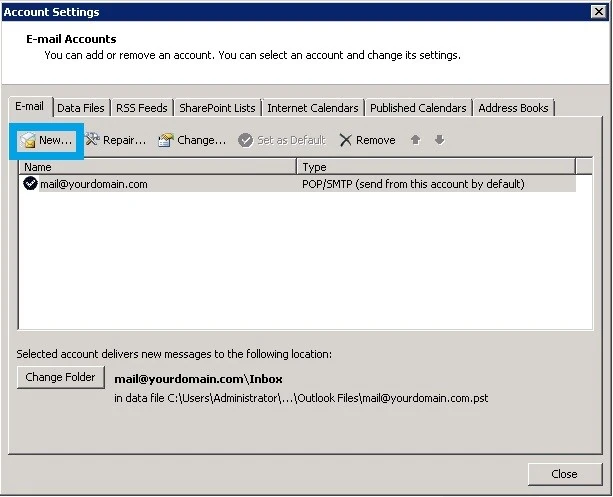Screen dimensions: 613x497
Task: Click default-account checkmark icon beside mail@yourdomain.com
Action: pos(30,183)
